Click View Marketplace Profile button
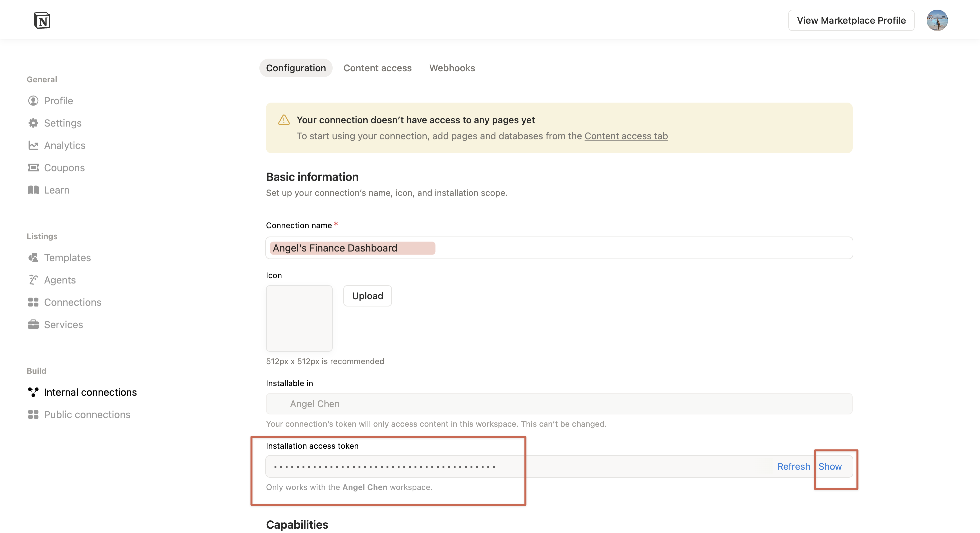 point(851,20)
